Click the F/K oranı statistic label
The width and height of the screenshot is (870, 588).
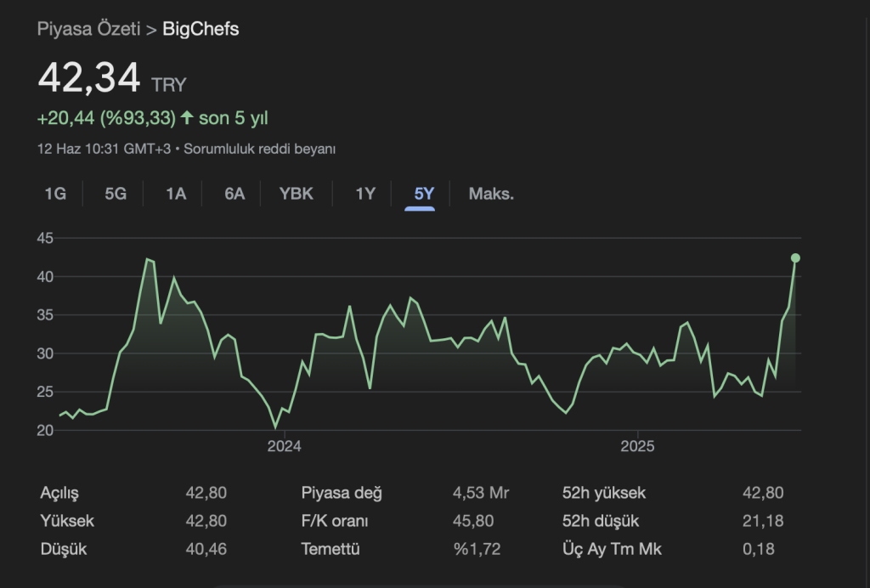coord(335,521)
